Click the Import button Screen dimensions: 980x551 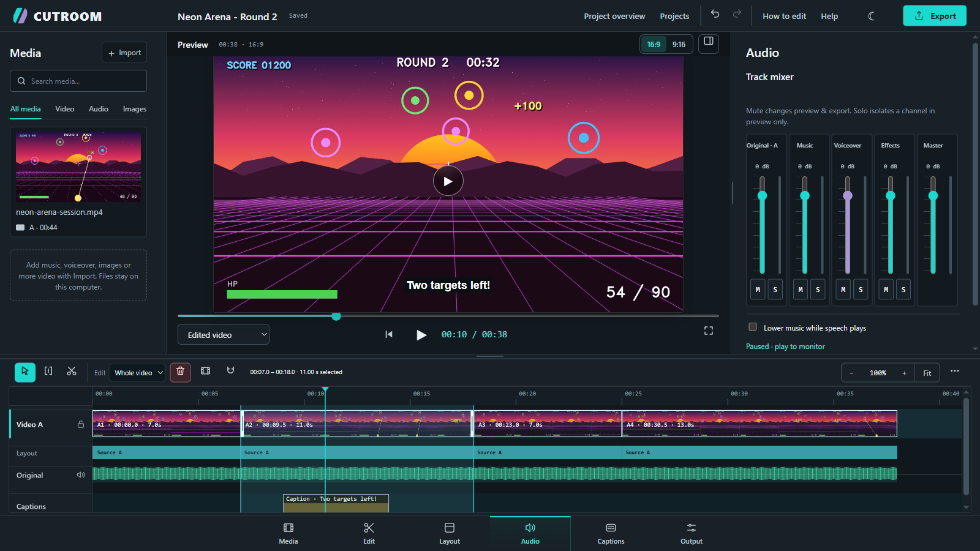(124, 53)
